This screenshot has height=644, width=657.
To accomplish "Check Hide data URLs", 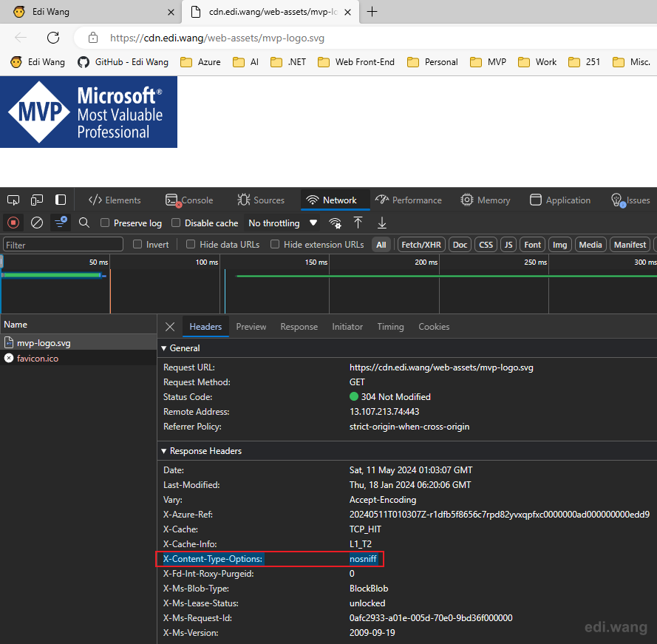I will click(x=191, y=244).
